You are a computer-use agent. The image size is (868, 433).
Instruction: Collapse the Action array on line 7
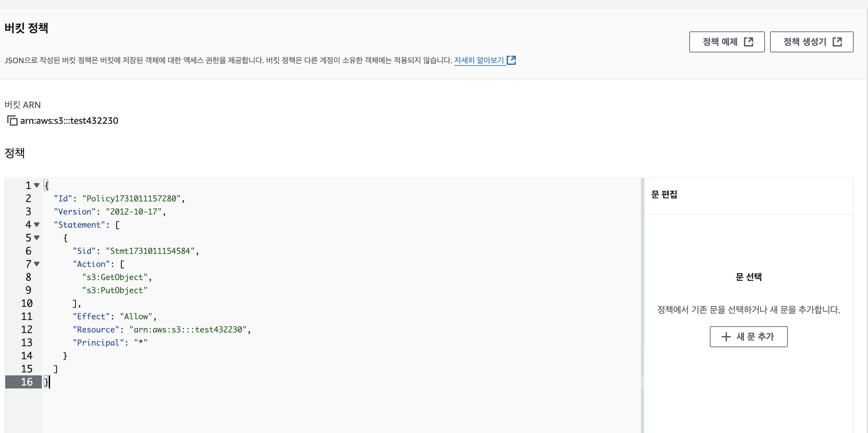click(37, 264)
